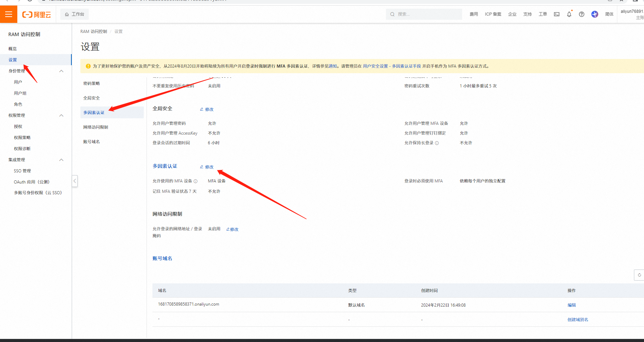Jump to 多因素认证 anchor tab

112,113
